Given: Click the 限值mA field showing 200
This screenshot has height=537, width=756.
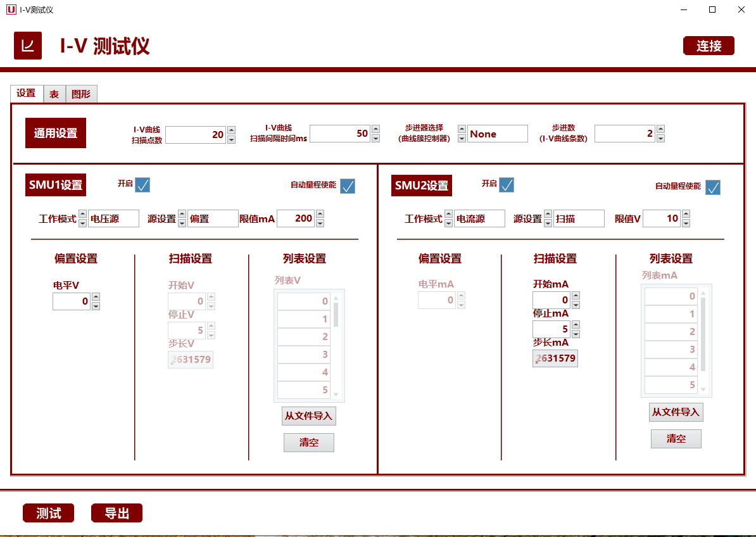Looking at the screenshot, I should point(296,218).
